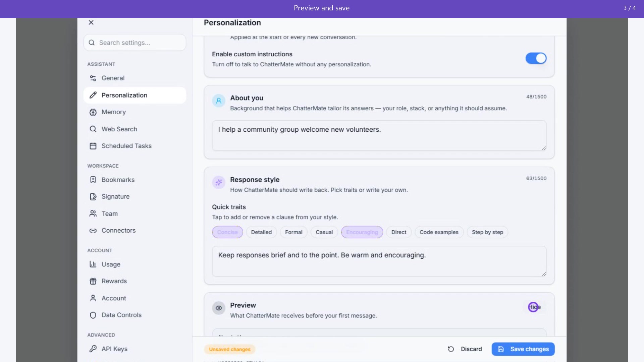Click the Personalization pencil icon
Image resolution: width=644 pixels, height=362 pixels.
(93, 95)
